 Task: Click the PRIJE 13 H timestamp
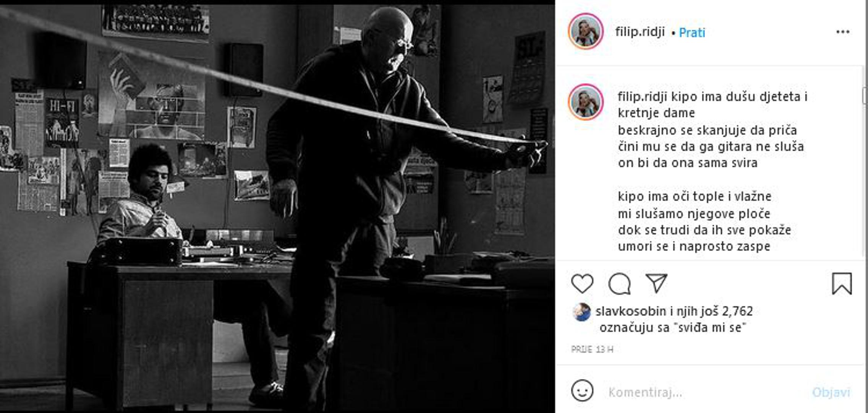[592, 349]
